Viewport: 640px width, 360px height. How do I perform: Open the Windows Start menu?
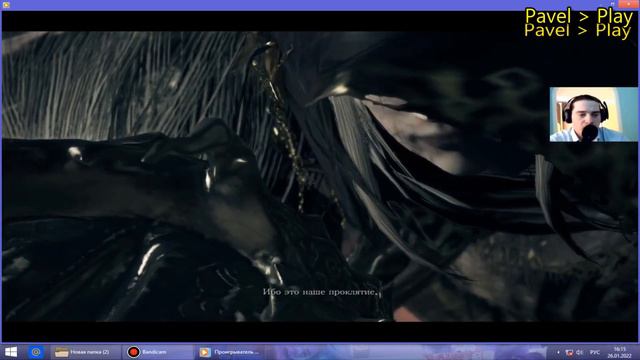click(x=11, y=352)
